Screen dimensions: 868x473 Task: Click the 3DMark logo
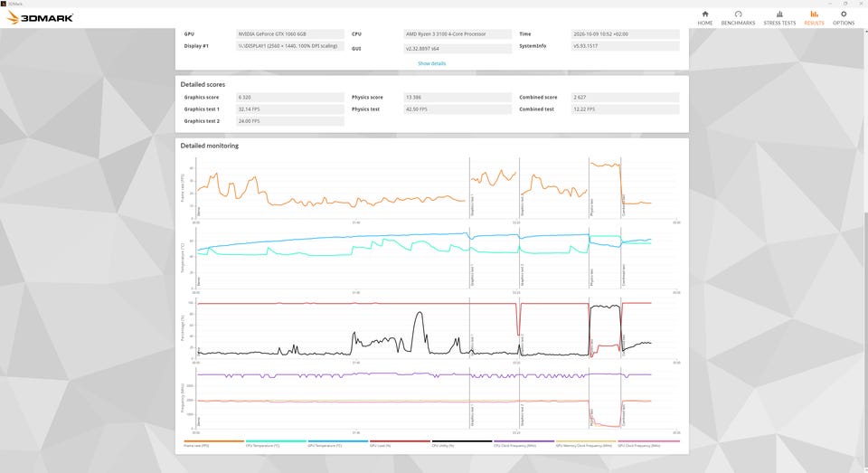pos(40,18)
